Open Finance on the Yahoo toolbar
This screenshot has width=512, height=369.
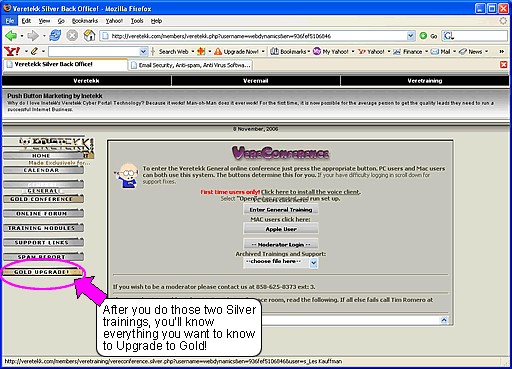[408, 52]
